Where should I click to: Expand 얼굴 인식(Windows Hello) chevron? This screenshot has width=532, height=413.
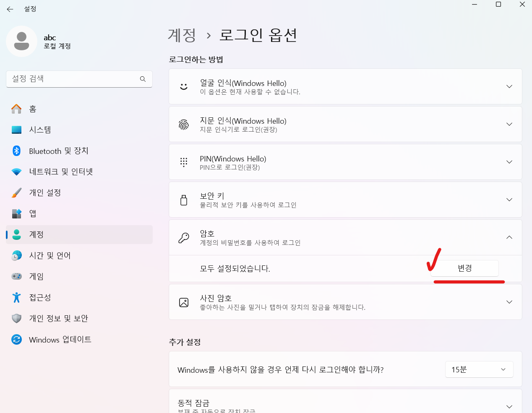point(509,86)
